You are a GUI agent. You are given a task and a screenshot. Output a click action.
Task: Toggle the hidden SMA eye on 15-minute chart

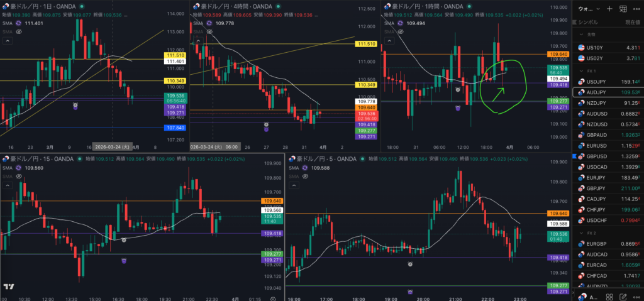pyautogui.click(x=18, y=177)
